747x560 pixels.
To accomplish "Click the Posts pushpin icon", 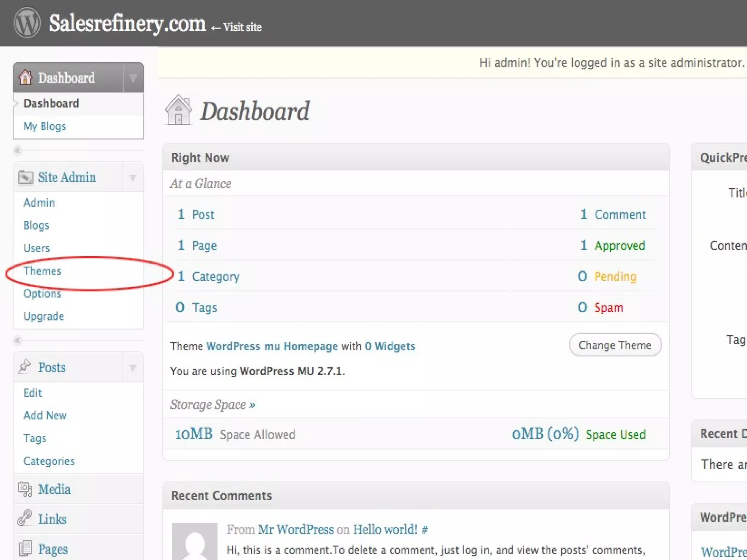I will (25, 366).
